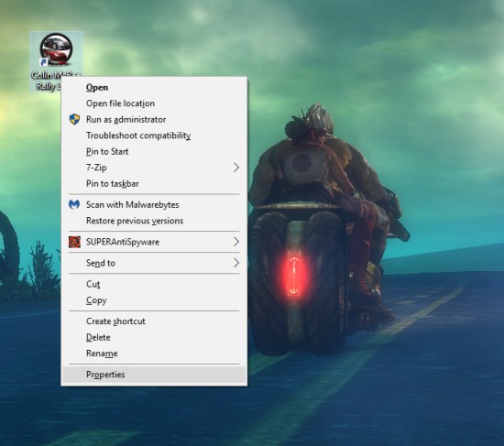Open Properties from the context menu

pos(154,375)
